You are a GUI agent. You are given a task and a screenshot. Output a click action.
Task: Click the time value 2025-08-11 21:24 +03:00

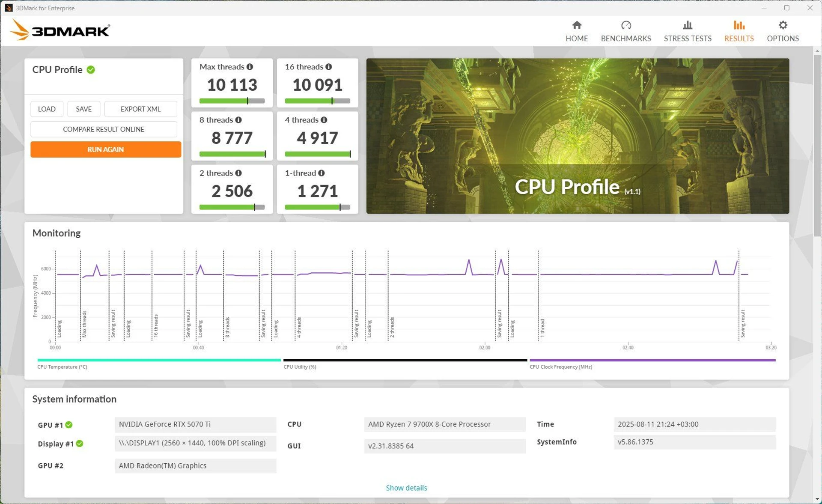pyautogui.click(x=694, y=424)
